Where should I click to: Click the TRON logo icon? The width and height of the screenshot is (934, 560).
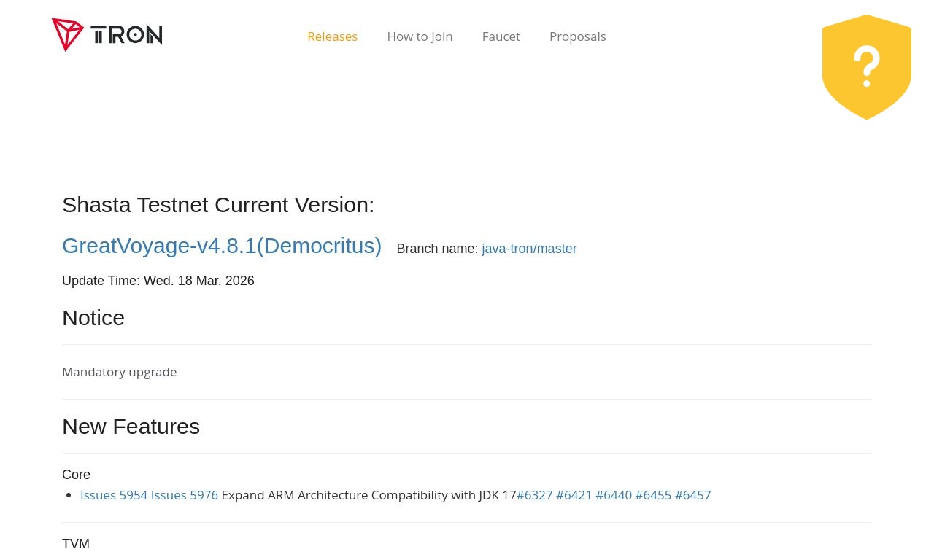(x=68, y=34)
